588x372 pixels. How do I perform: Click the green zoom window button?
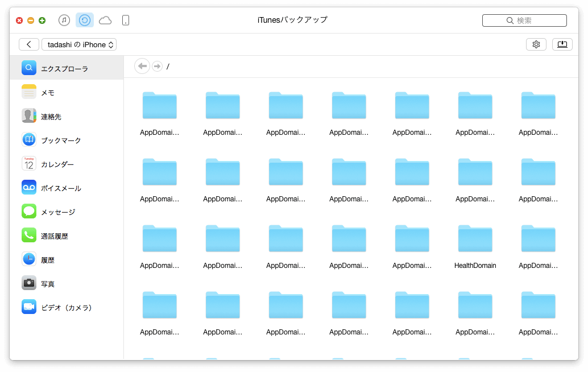[x=42, y=20]
